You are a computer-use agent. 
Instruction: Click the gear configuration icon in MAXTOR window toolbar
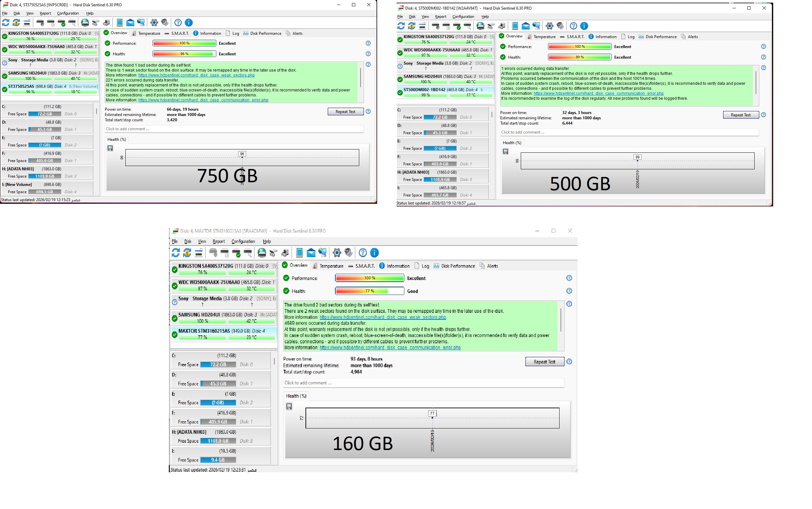(x=337, y=253)
